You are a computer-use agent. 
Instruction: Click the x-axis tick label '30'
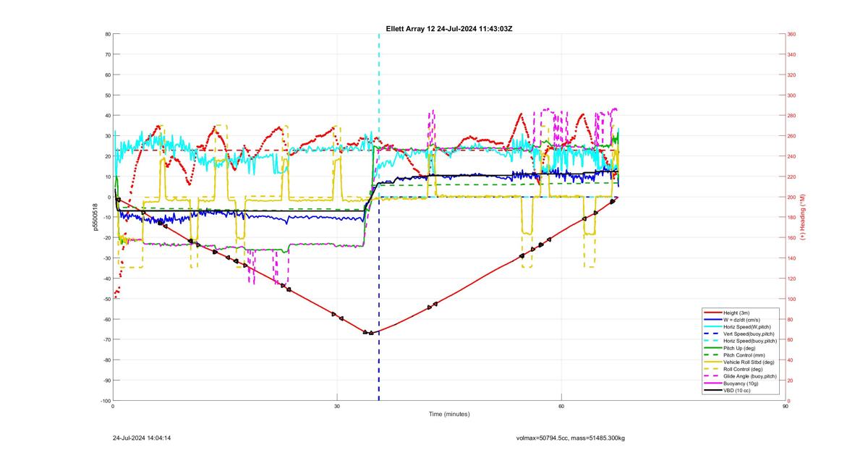(x=337, y=406)
